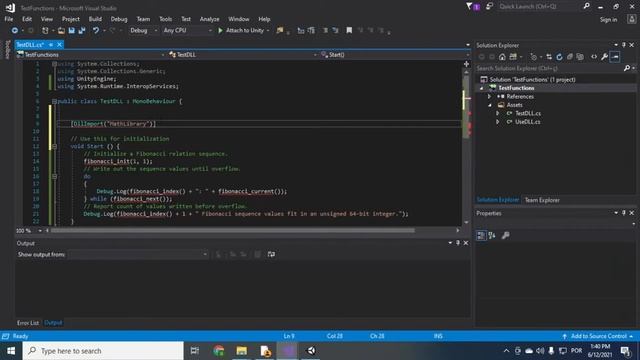640x360 pixels.
Task: Click Solution Explorer search magnifier icon
Action: click(x=627, y=69)
